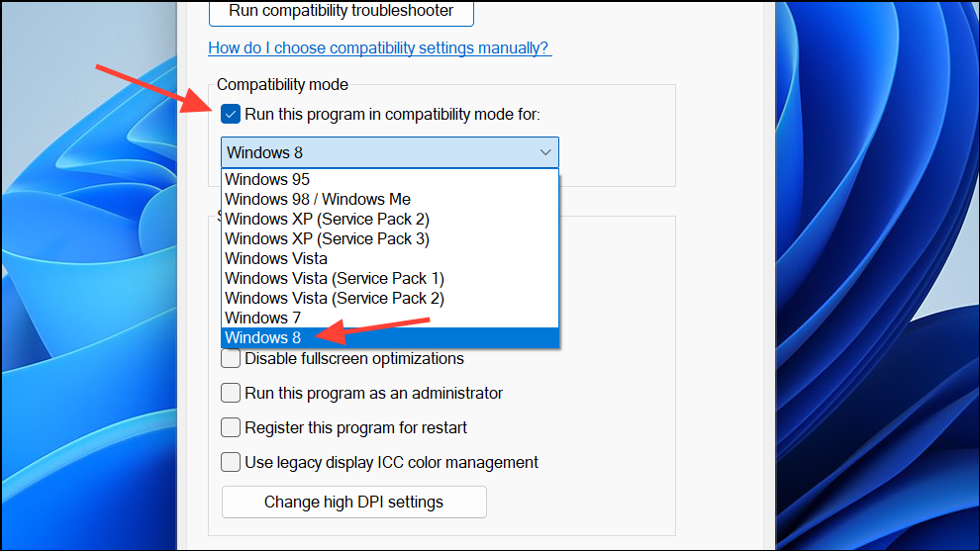Tick Register this program for restart
The width and height of the screenshot is (980, 551).
[231, 427]
